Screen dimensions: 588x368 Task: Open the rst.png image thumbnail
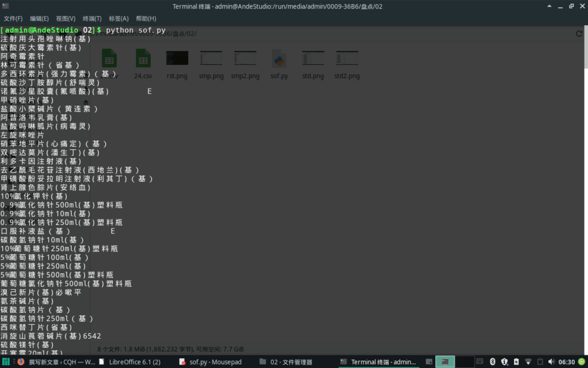(177, 59)
